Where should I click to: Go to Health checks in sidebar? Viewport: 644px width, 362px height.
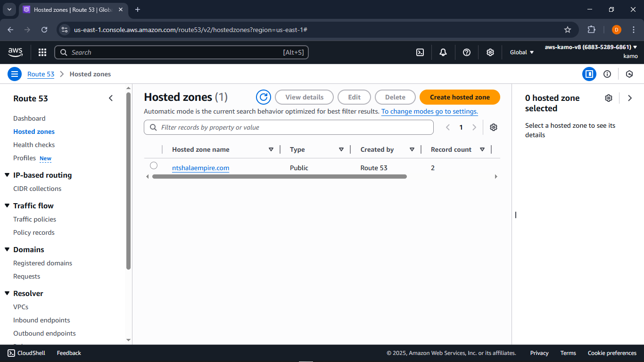[x=34, y=145]
